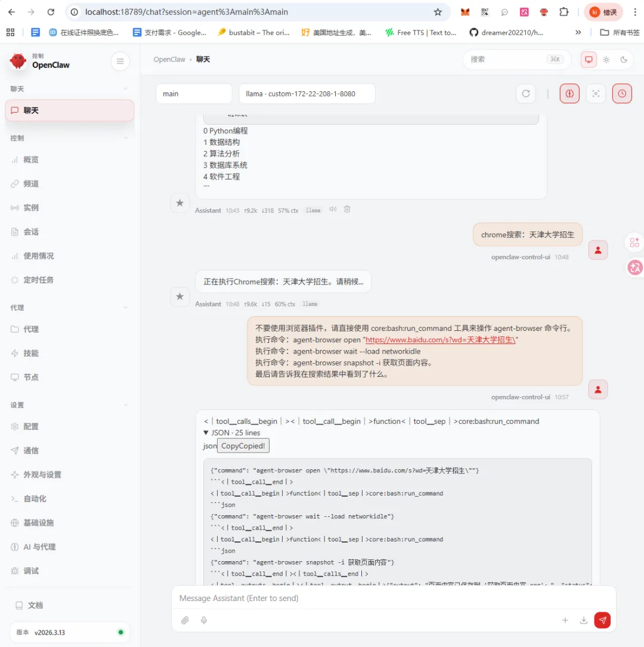The width and height of the screenshot is (644, 647).
Task: Open 通信 in the sidebar
Action: (70, 451)
